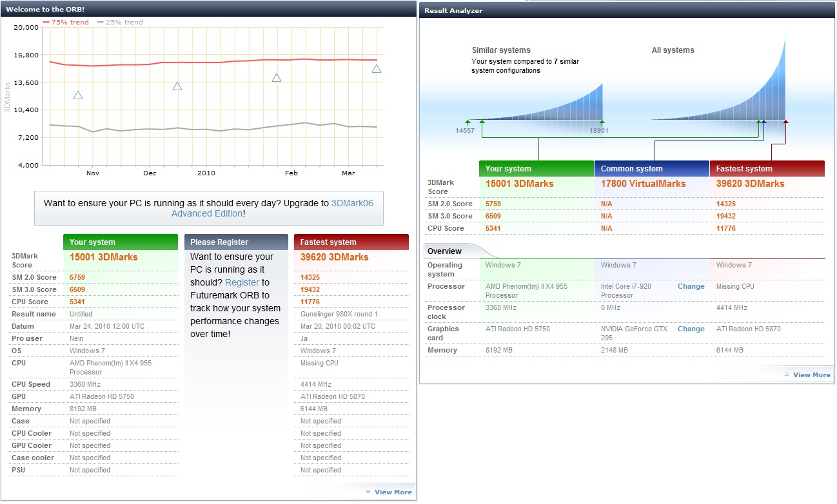This screenshot has width=837, height=504.
Task: Click the Please Register header
Action: click(x=236, y=242)
